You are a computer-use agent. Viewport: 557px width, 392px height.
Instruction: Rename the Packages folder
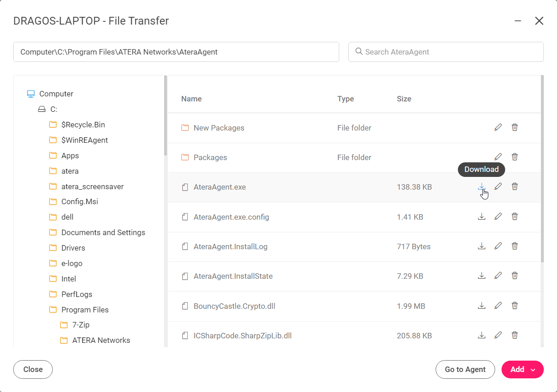498,157
